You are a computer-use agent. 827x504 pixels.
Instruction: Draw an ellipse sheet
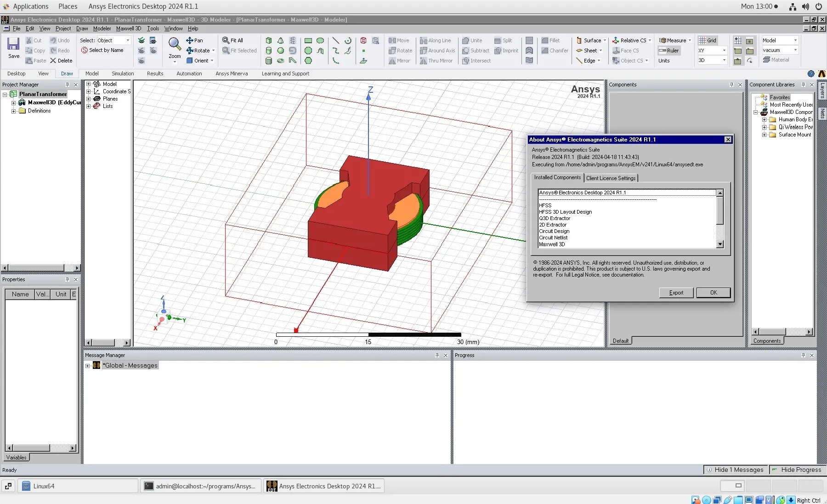click(320, 40)
